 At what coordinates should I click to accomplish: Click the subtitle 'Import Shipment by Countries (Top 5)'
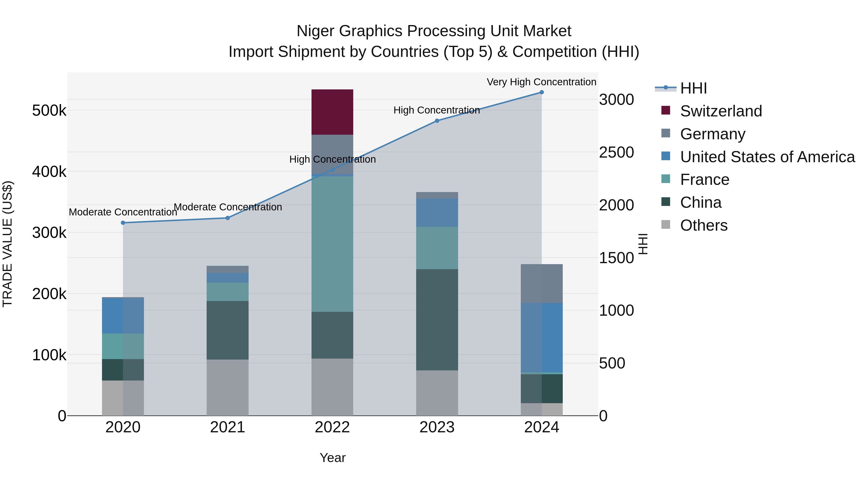tap(360, 52)
